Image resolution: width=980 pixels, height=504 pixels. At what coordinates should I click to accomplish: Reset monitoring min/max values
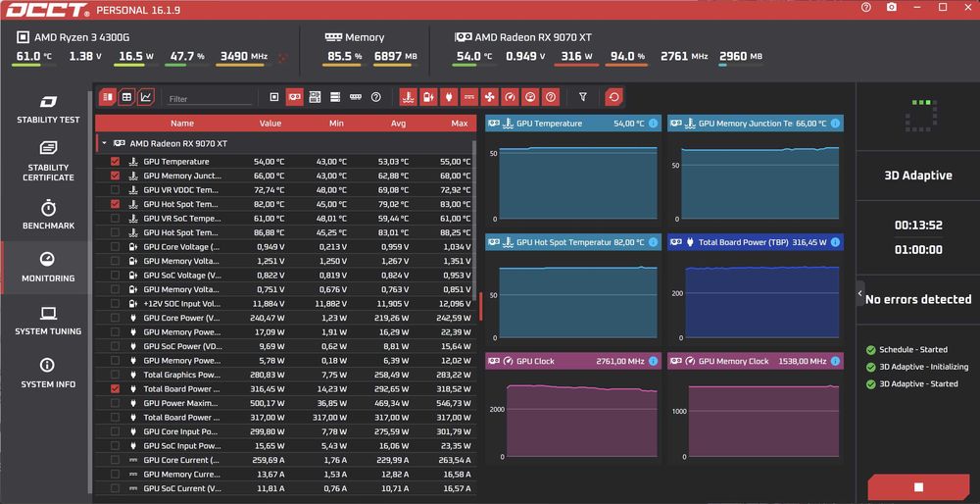coord(613,97)
